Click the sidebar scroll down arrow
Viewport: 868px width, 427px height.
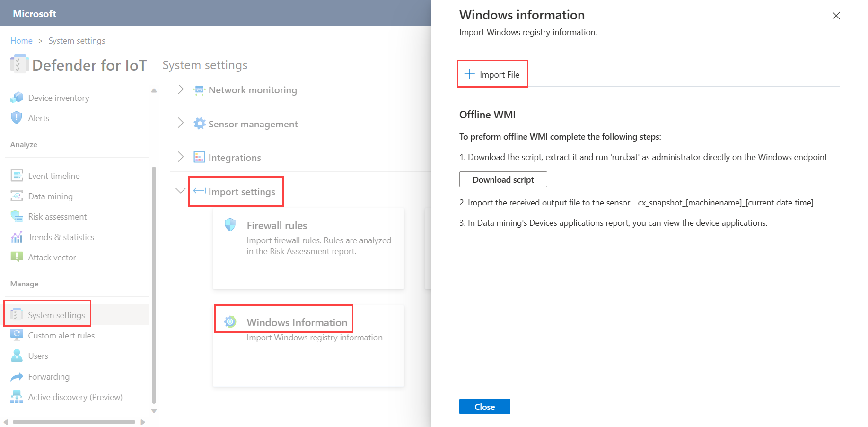click(154, 411)
